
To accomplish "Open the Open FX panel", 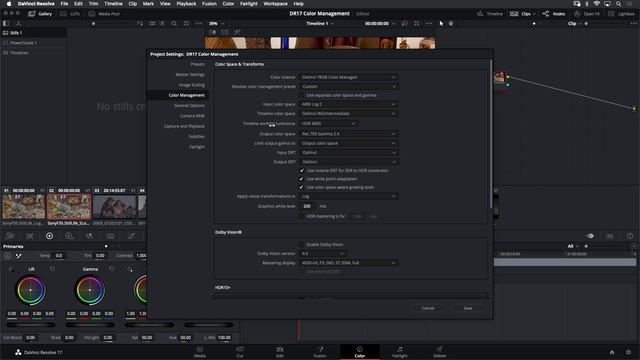I will pyautogui.click(x=587, y=13).
